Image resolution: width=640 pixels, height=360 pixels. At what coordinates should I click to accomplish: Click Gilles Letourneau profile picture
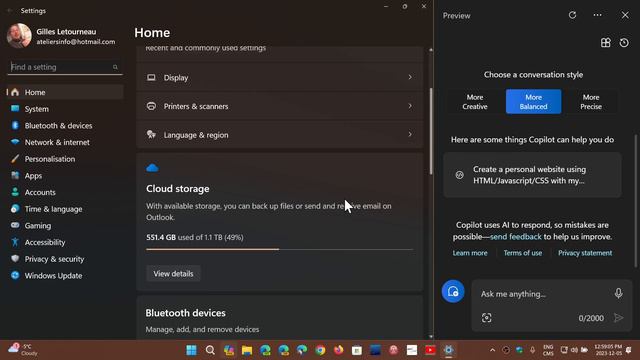tap(19, 36)
